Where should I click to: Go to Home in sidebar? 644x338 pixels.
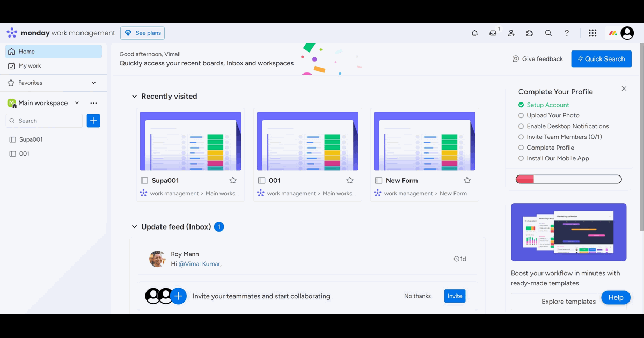pos(54,52)
